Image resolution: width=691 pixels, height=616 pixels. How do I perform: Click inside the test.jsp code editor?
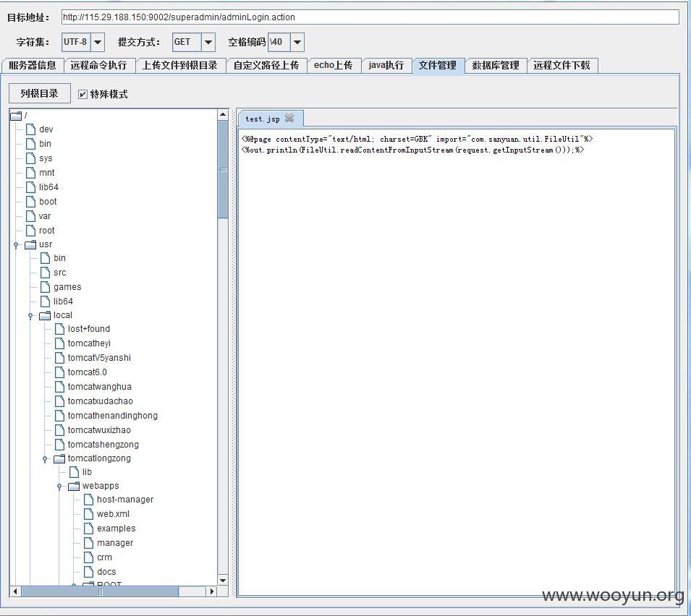(456, 362)
